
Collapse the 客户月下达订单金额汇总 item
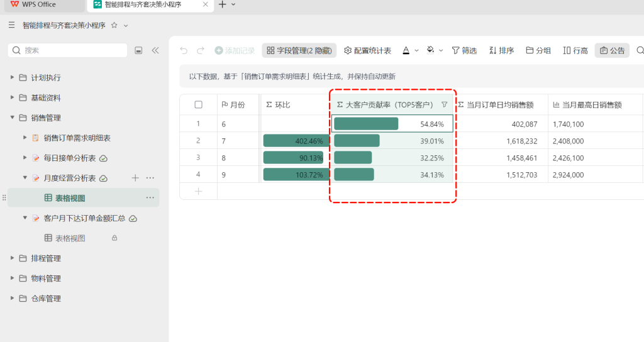point(25,218)
